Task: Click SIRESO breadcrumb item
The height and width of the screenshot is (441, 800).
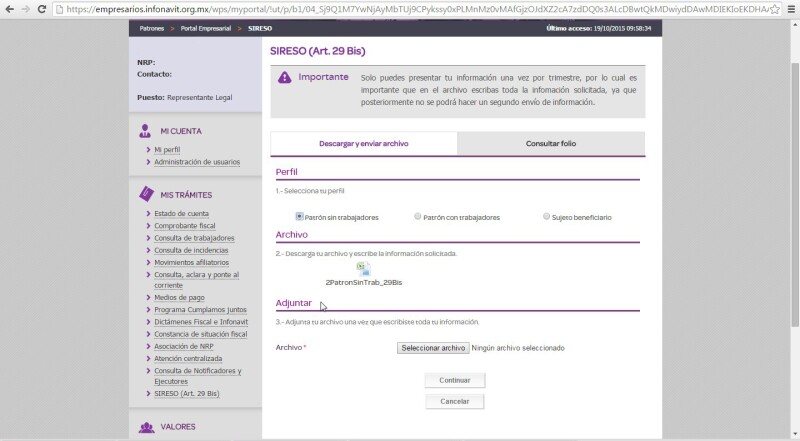Action: [260, 29]
